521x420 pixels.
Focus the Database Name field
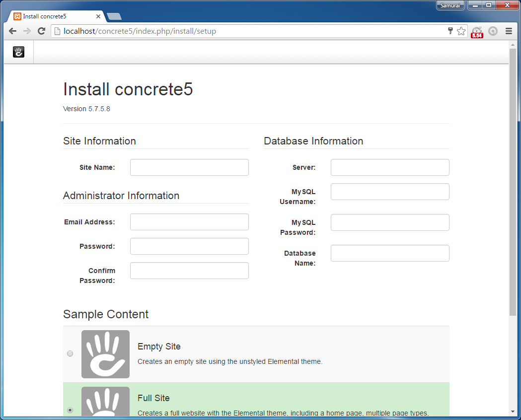point(390,253)
